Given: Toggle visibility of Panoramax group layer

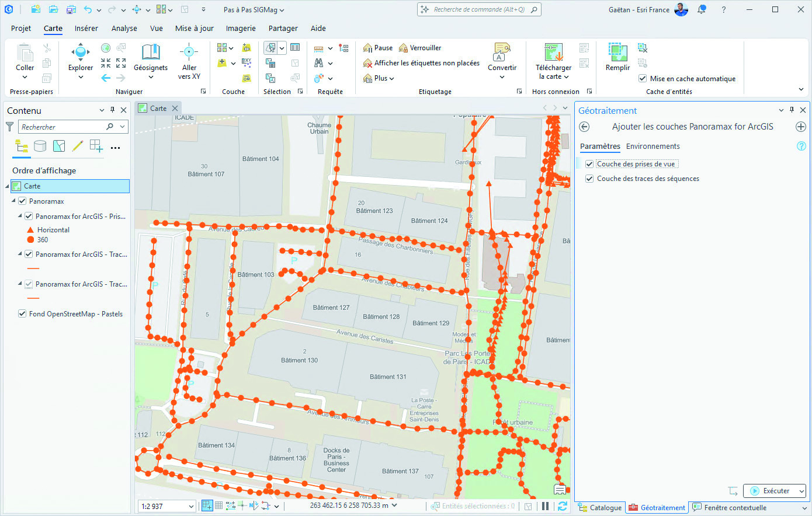Looking at the screenshot, I should (22, 201).
